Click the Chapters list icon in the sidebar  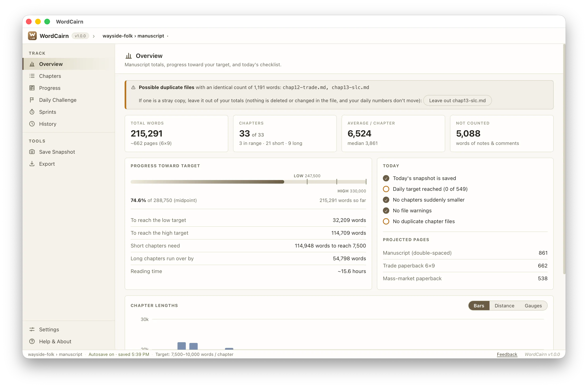click(x=32, y=76)
